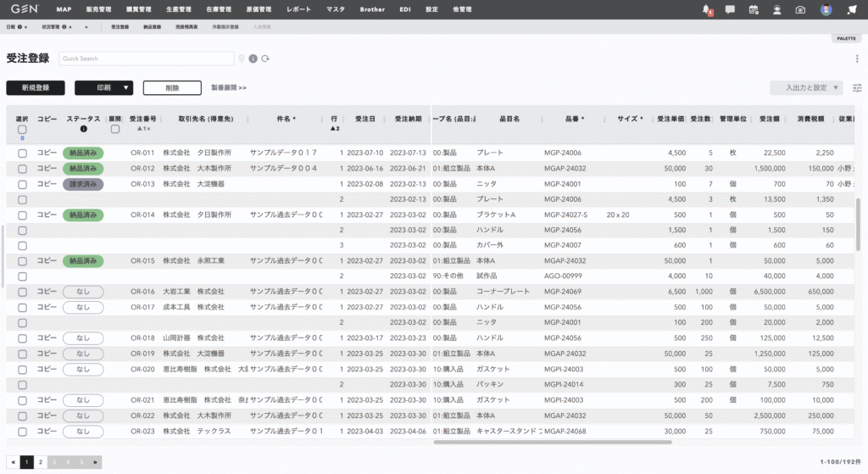Click the horizontal table scrollbar
Screen dimensions: 868x474
point(553,442)
